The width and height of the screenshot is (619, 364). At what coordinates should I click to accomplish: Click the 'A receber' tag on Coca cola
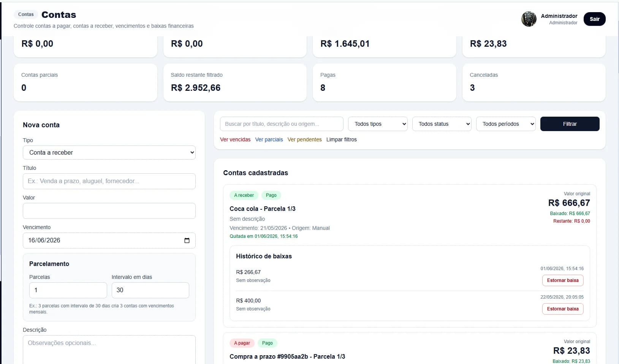[244, 195]
